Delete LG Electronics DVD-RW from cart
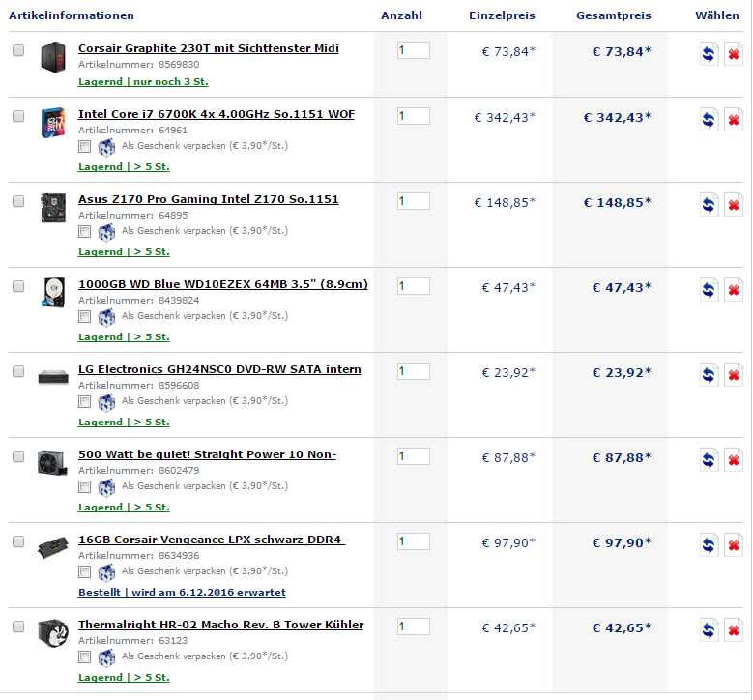The height and width of the screenshot is (700, 753). 734,374
